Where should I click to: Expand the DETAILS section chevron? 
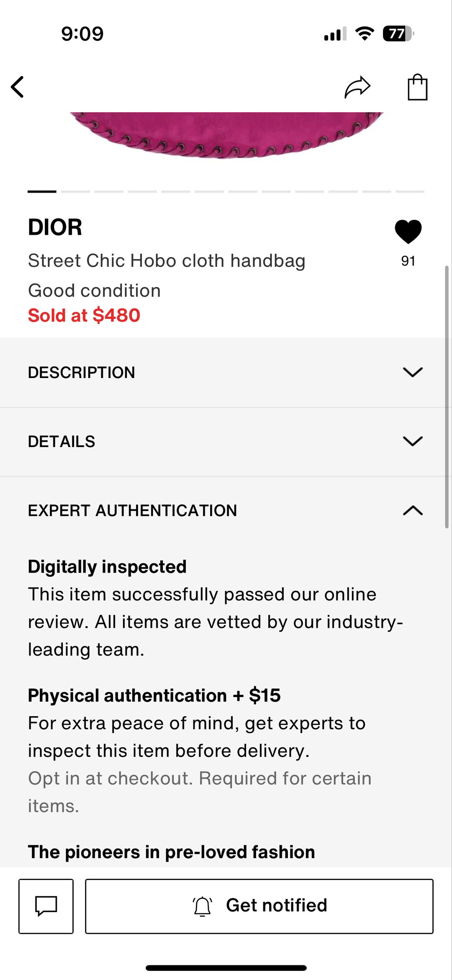[413, 441]
